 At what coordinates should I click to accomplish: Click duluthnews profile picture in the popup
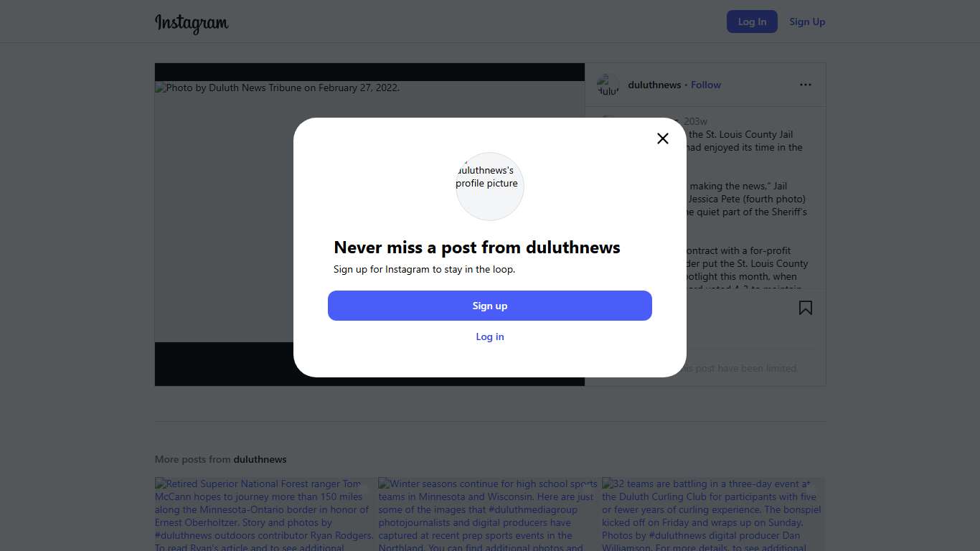[489, 186]
